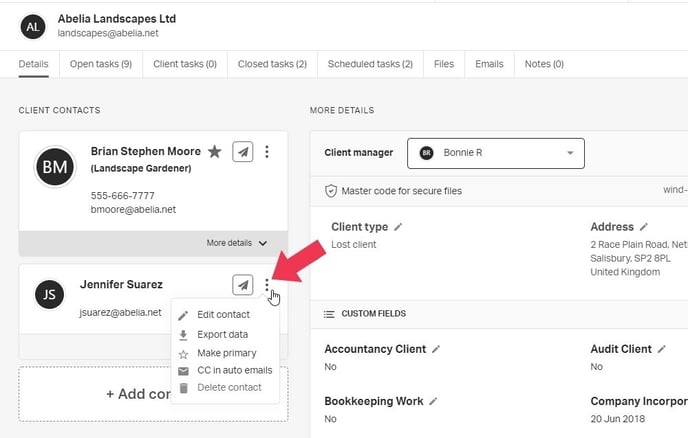Click send icon beside Brian Stephen Moore
This screenshot has width=688, height=438.
(242, 152)
